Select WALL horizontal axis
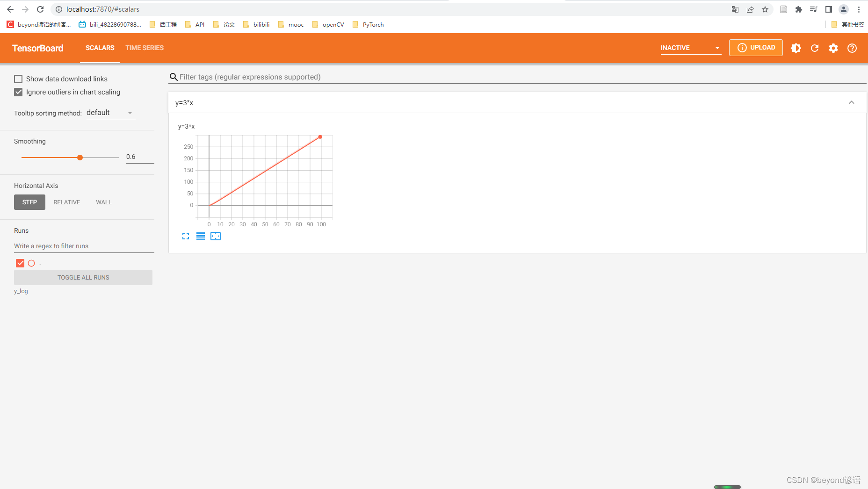 point(104,202)
